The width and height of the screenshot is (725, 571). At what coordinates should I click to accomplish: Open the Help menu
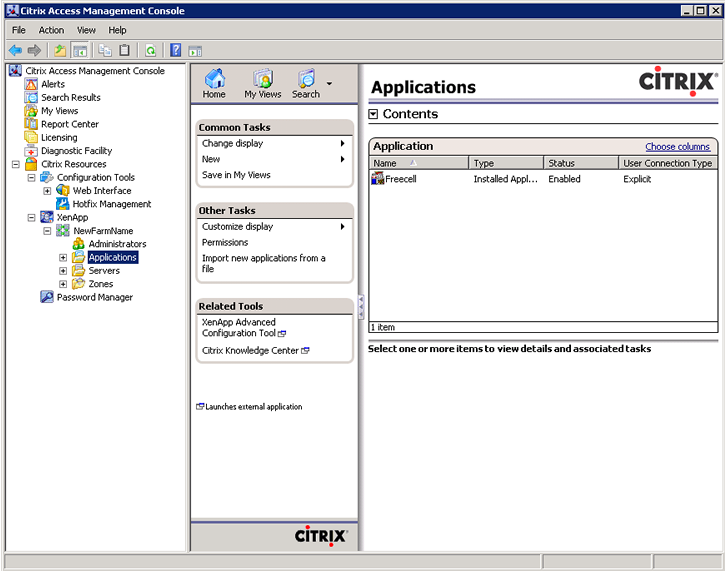[x=117, y=30]
